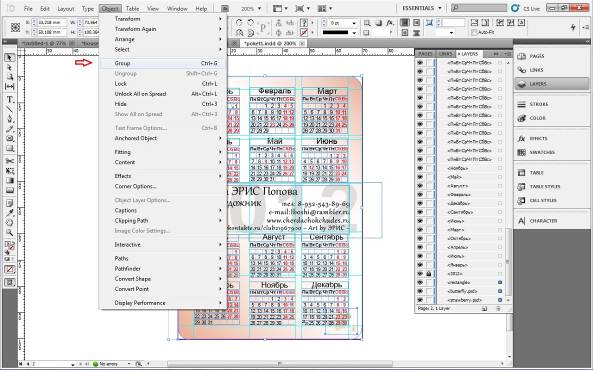Expand the Effects submenu
Image resolution: width=593 pixels, height=370 pixels.
163,176
